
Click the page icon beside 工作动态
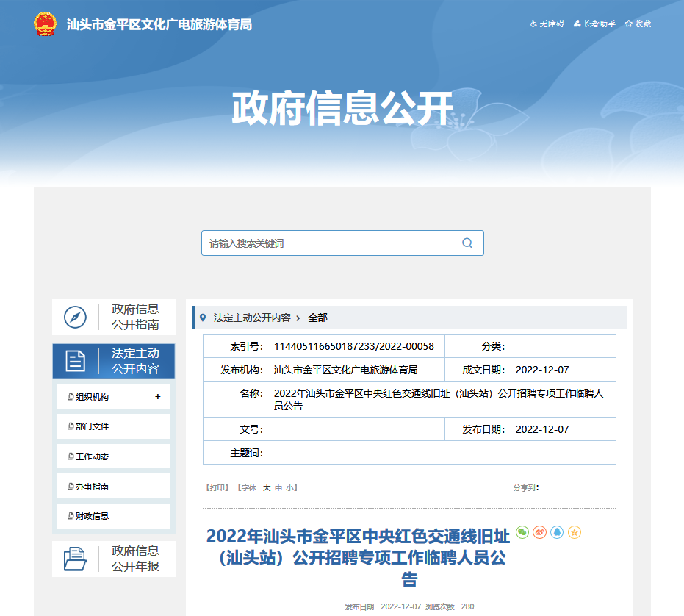pyautogui.click(x=71, y=456)
